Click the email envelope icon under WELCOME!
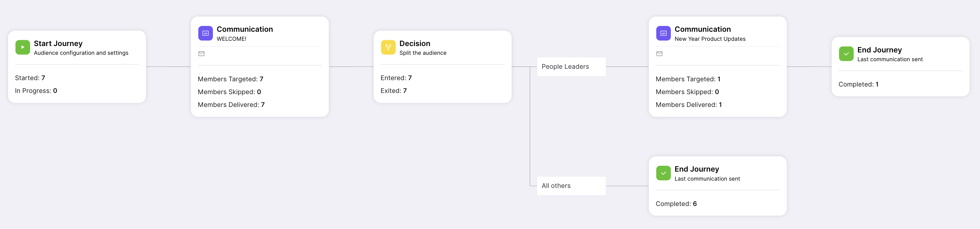 [201, 54]
